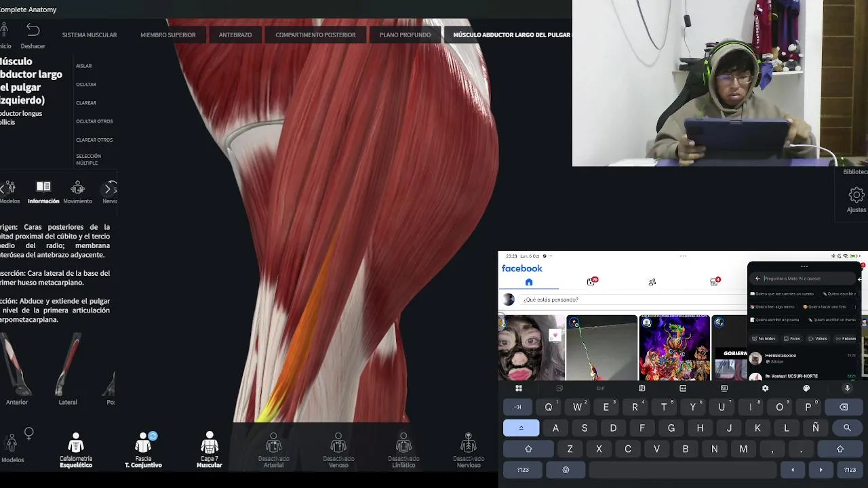
Task: Open Facebook reels icon with 26 badge
Action: coord(591,282)
